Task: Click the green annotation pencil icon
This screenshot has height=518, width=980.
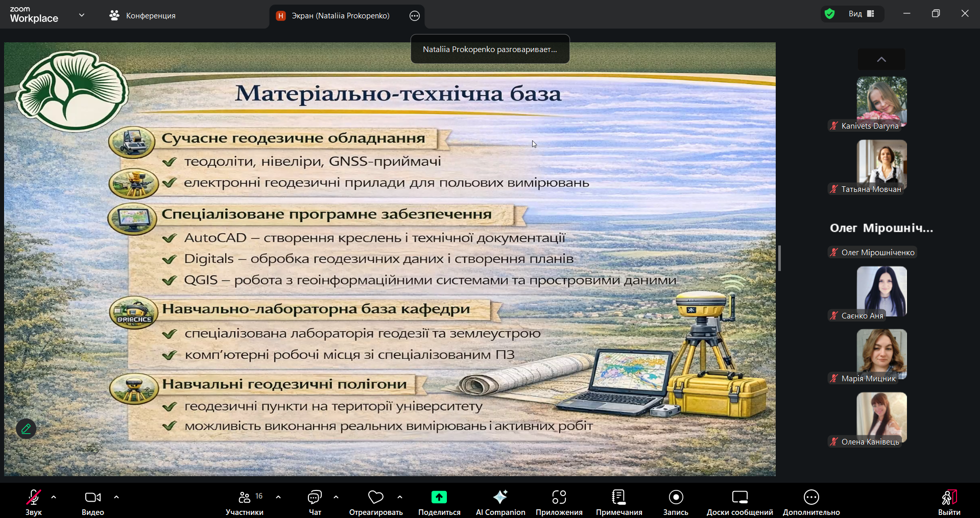Action: click(26, 429)
